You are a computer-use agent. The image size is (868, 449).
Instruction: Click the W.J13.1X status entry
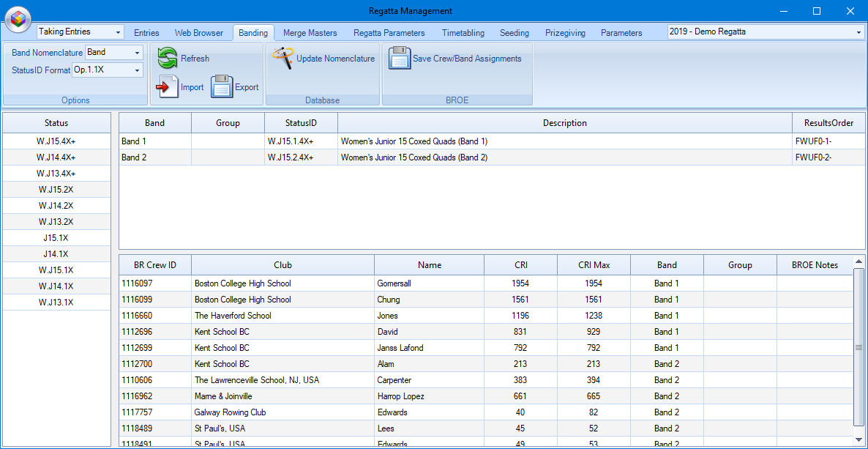[56, 302]
